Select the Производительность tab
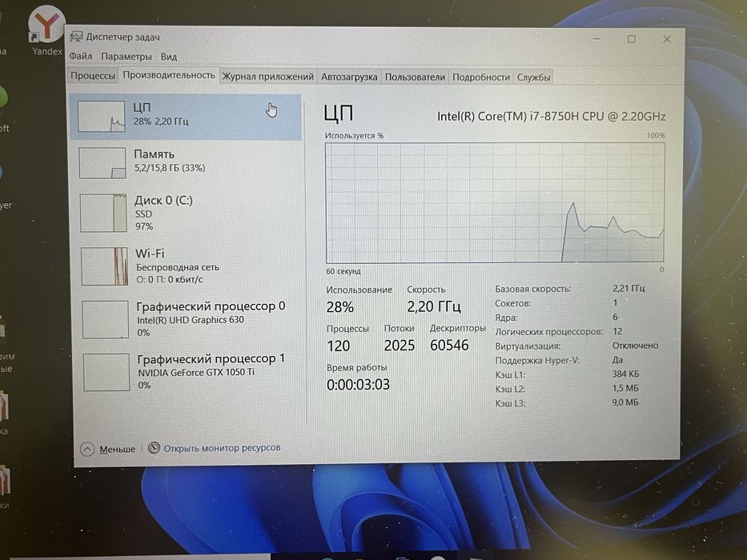Screen dimensions: 747x560 tap(169, 75)
